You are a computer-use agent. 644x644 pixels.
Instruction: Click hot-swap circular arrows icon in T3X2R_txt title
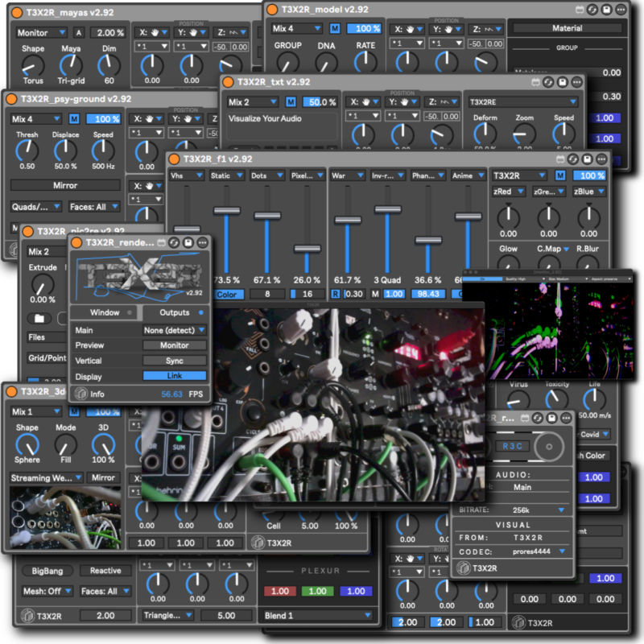[548, 82]
